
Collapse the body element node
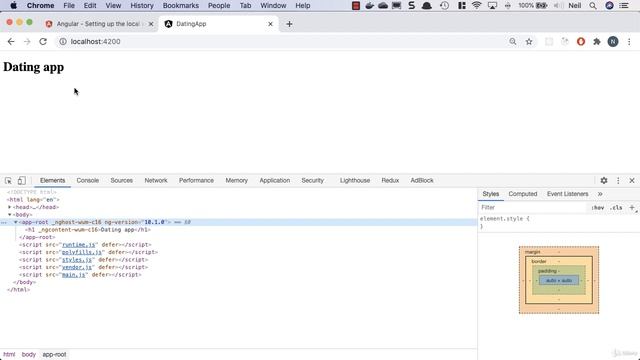pyautogui.click(x=10, y=215)
